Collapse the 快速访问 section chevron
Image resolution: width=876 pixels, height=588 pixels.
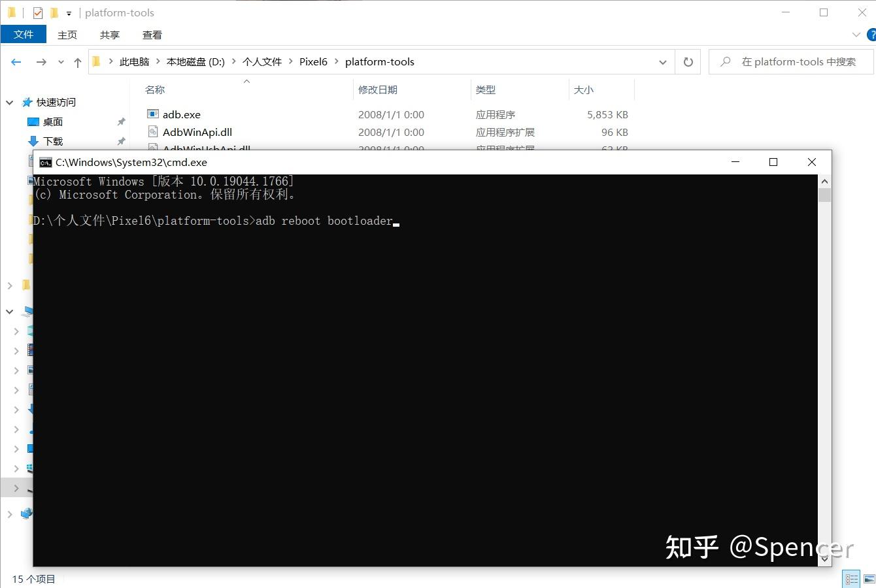pyautogui.click(x=9, y=102)
